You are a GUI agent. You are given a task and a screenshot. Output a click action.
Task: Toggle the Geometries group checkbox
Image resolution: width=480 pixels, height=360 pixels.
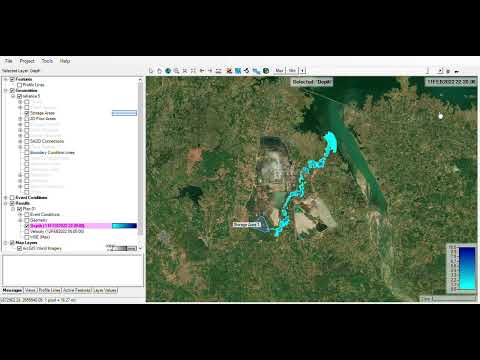pos(12,91)
